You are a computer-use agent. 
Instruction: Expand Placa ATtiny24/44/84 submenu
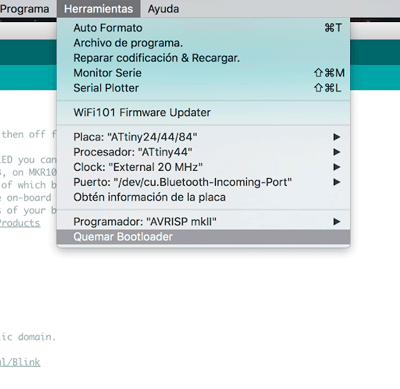[x=203, y=137]
